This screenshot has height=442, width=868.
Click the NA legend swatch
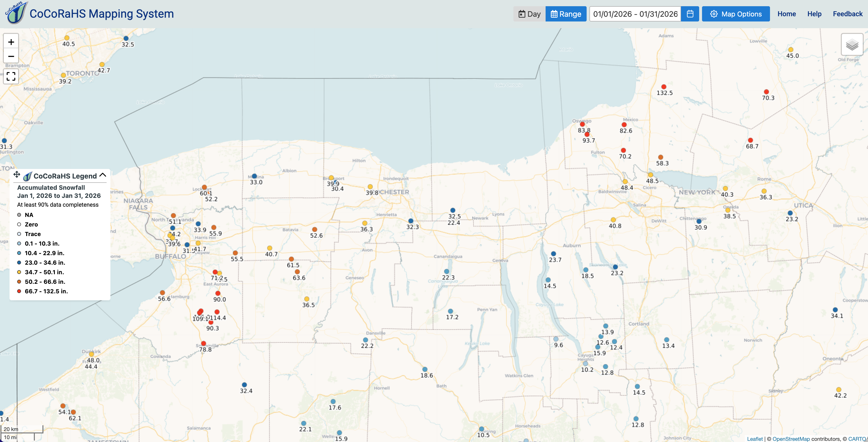(x=19, y=215)
